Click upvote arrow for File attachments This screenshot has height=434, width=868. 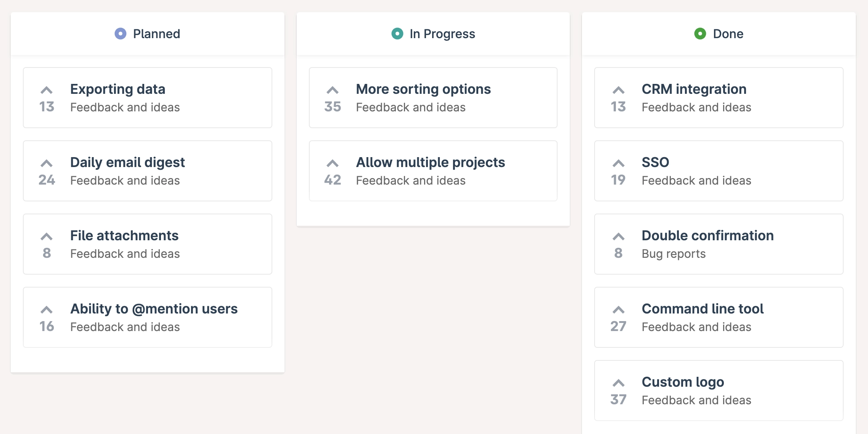point(47,237)
